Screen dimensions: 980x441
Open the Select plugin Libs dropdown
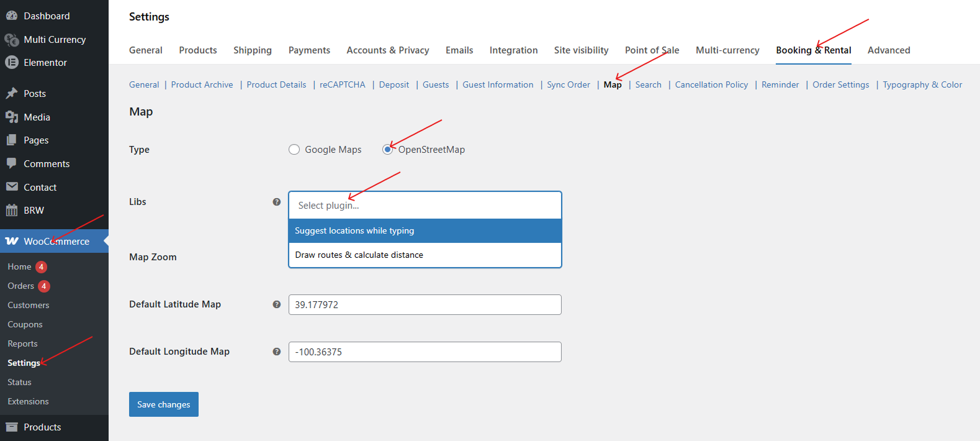[x=425, y=206]
